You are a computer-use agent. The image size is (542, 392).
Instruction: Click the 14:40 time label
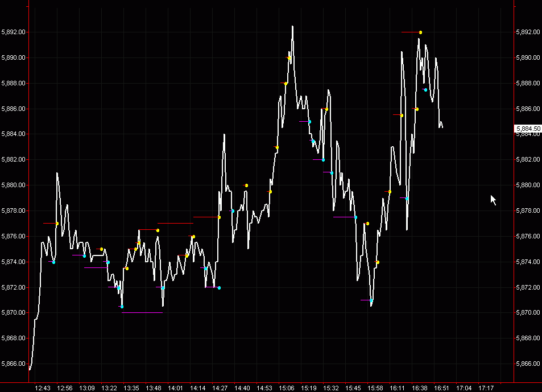point(242,388)
